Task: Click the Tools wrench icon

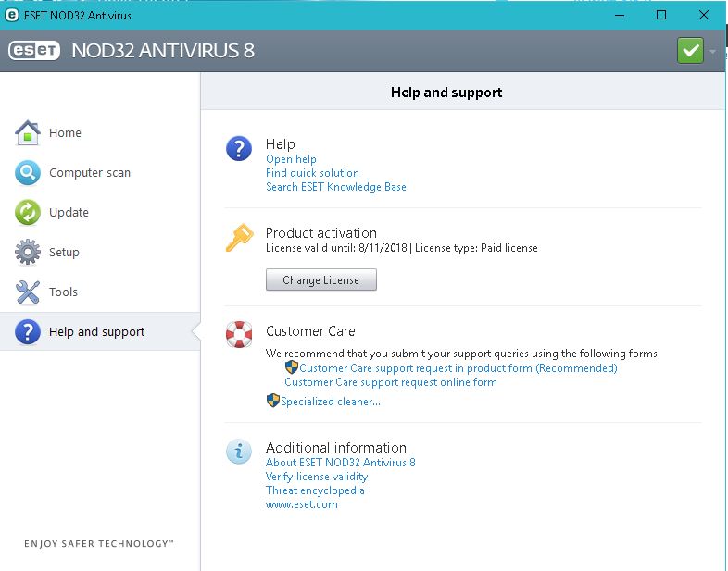Action: click(28, 292)
